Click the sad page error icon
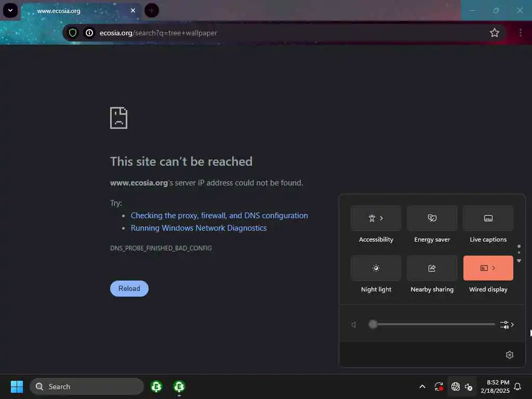The width and height of the screenshot is (532, 399). coord(119,118)
